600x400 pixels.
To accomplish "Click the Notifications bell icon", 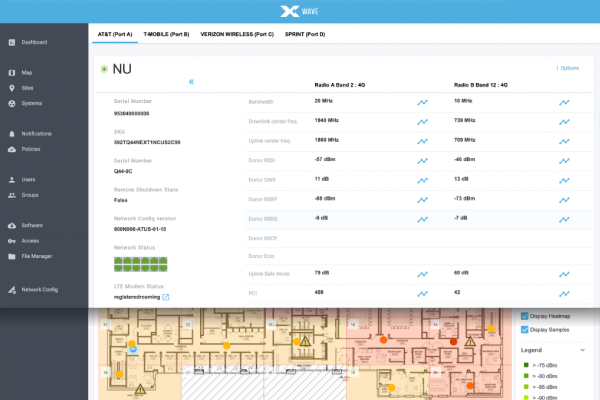I will (x=10, y=133).
